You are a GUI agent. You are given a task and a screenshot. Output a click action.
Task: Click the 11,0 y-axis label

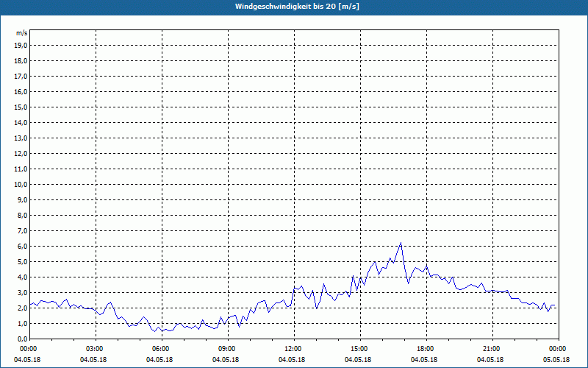click(21, 169)
